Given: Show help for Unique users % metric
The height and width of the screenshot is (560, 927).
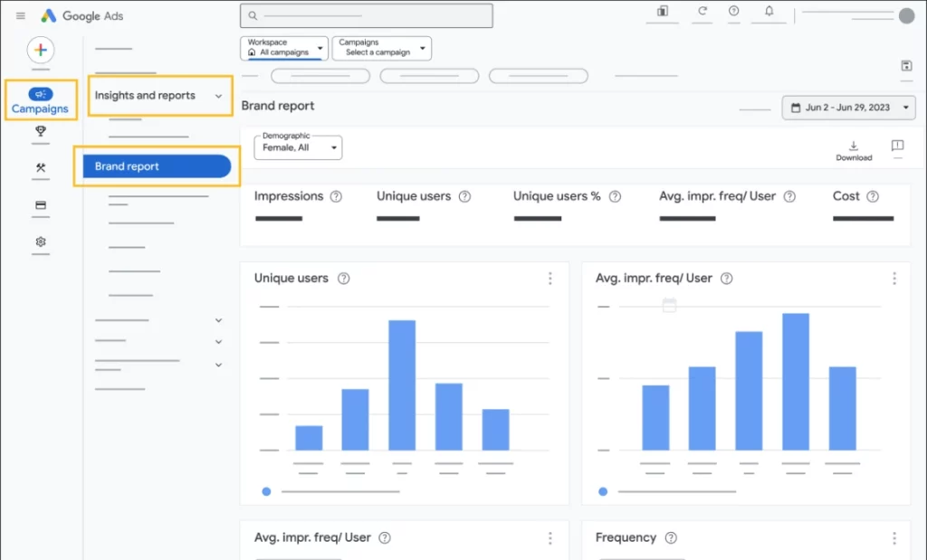Looking at the screenshot, I should pos(615,196).
